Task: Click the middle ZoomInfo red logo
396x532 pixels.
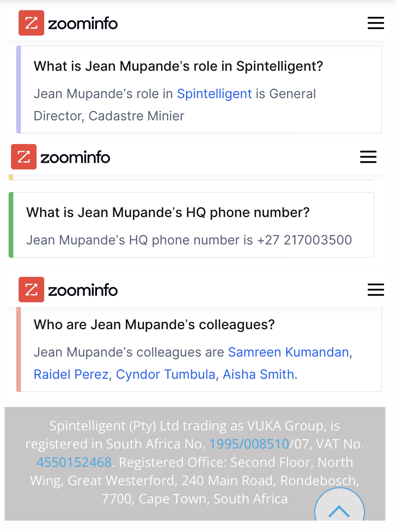Action: pyautogui.click(x=24, y=157)
